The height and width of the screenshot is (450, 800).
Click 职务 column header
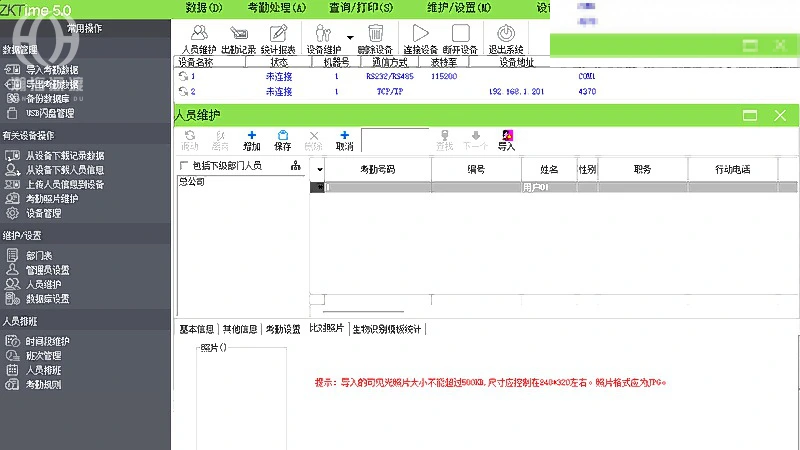pos(642,169)
